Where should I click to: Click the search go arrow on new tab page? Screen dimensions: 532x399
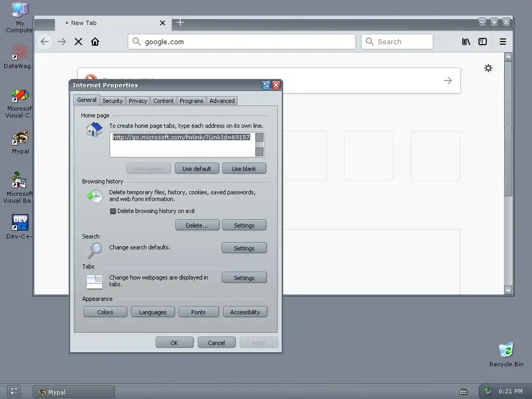448,81
